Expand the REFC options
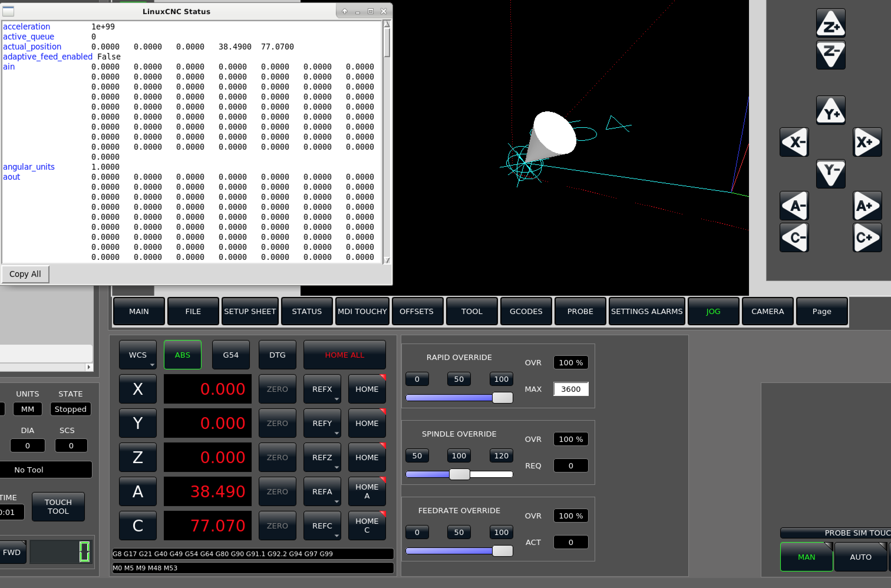Viewport: 891px width, 588px height. coord(336,536)
